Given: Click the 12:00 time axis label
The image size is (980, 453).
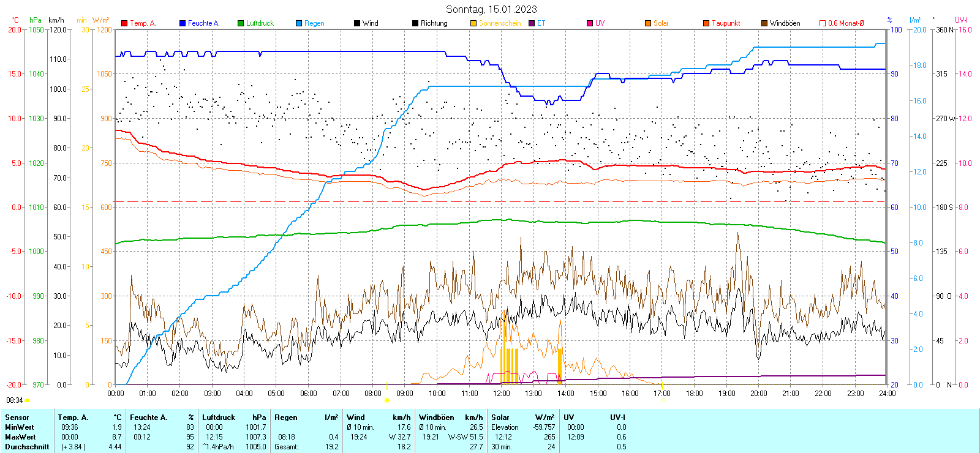Looking at the screenshot, I should tap(501, 394).
